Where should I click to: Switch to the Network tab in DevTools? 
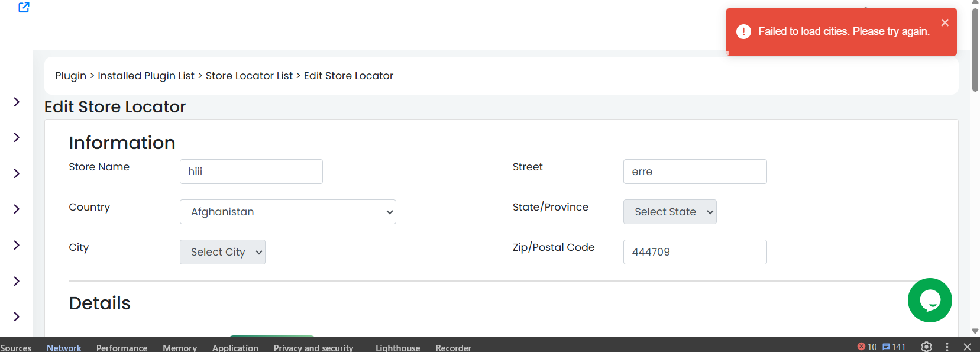(x=64, y=348)
